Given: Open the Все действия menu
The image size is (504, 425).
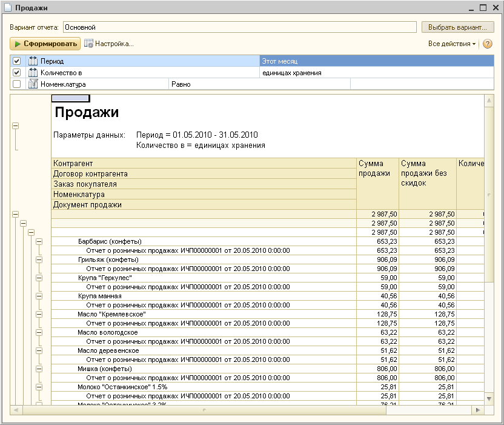Looking at the screenshot, I should click(x=452, y=44).
